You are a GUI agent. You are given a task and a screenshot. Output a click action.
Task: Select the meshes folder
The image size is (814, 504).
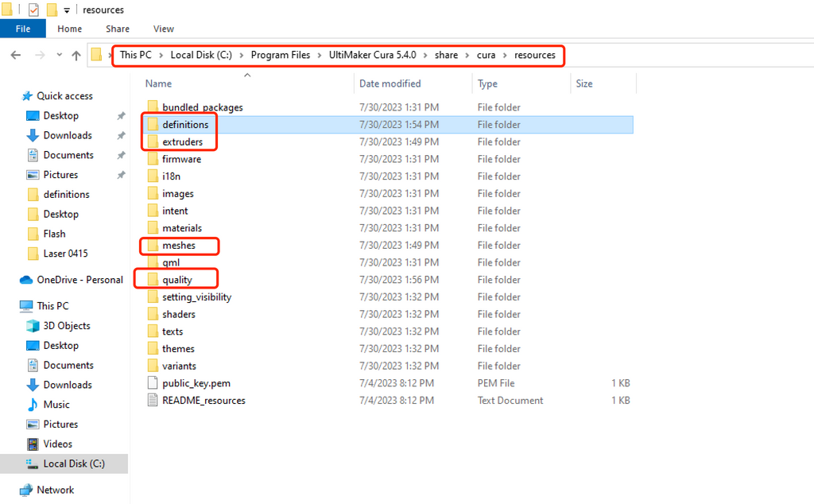(179, 245)
